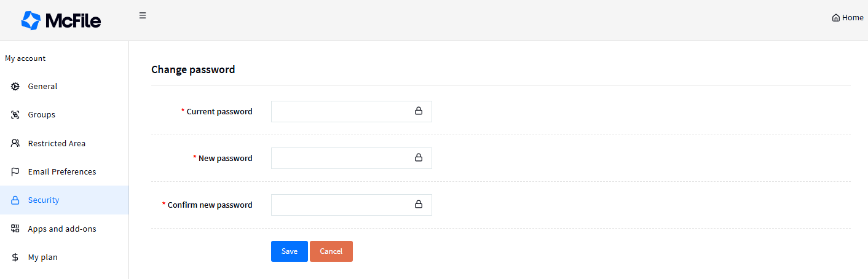Click the My plan dollar icon

tap(15, 257)
